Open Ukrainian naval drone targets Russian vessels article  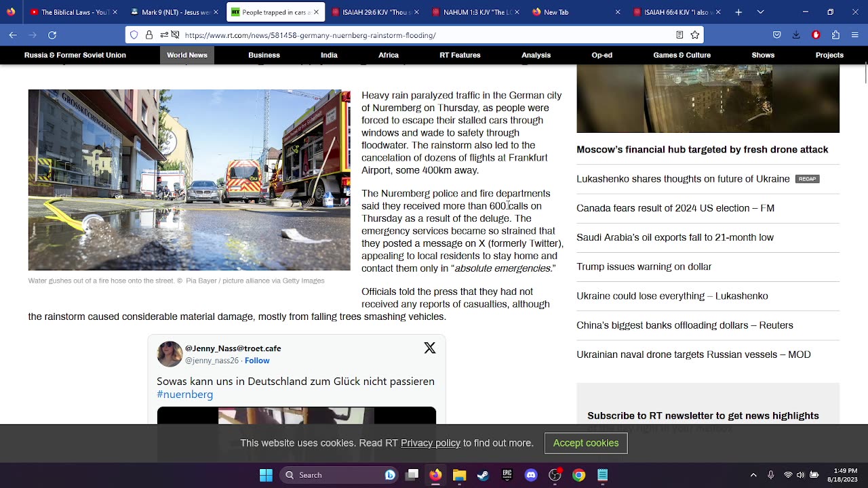tap(694, 354)
